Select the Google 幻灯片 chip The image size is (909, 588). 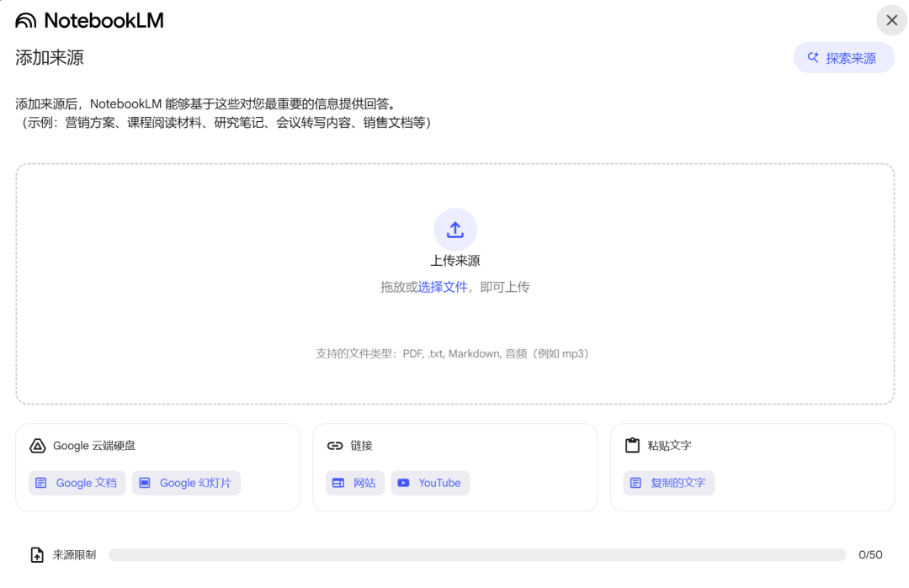[186, 483]
